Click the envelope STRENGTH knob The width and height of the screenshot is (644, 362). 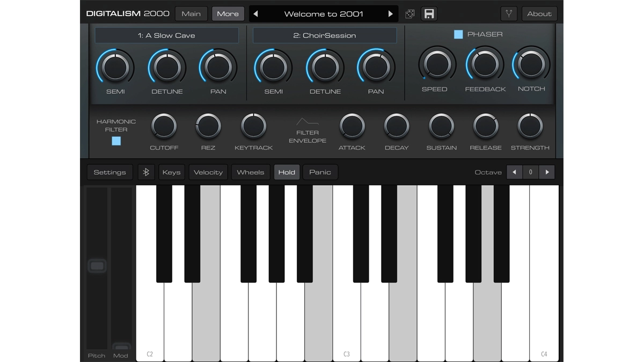coord(530,127)
